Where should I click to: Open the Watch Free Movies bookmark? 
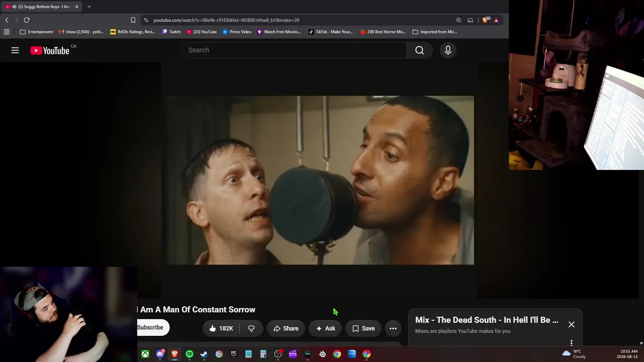tap(279, 32)
